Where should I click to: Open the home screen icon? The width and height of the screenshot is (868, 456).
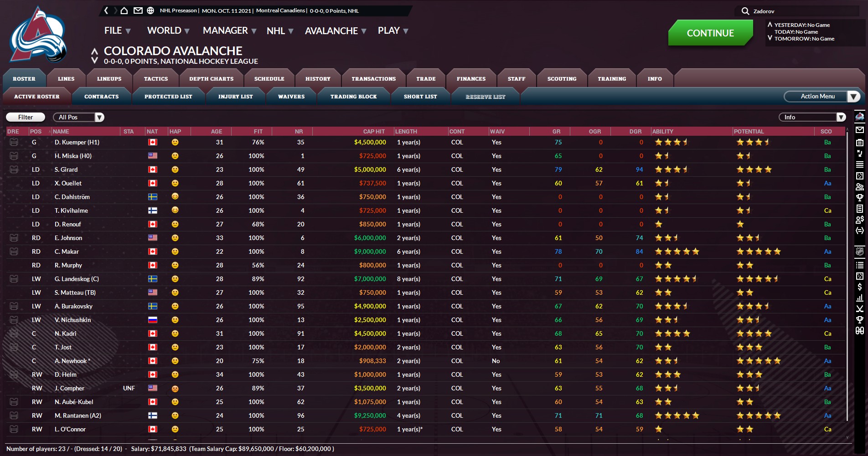(124, 10)
